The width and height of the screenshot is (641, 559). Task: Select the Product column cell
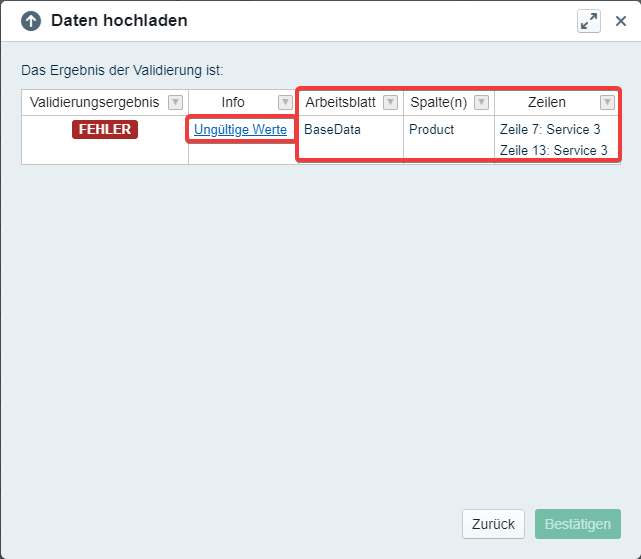[431, 130]
